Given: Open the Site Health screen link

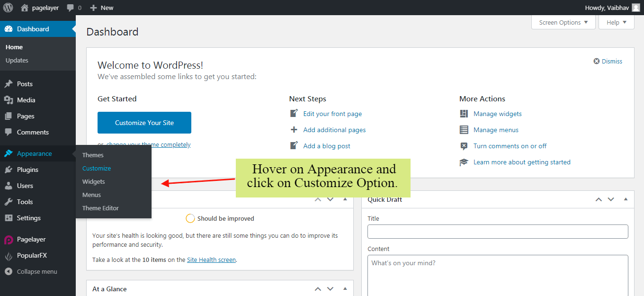Looking at the screenshot, I should click(211, 260).
